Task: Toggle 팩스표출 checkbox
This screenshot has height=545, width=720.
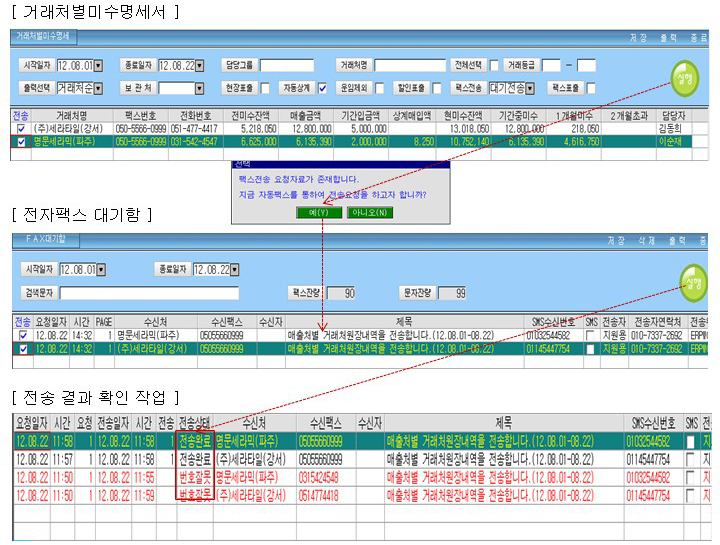Action: pos(591,88)
